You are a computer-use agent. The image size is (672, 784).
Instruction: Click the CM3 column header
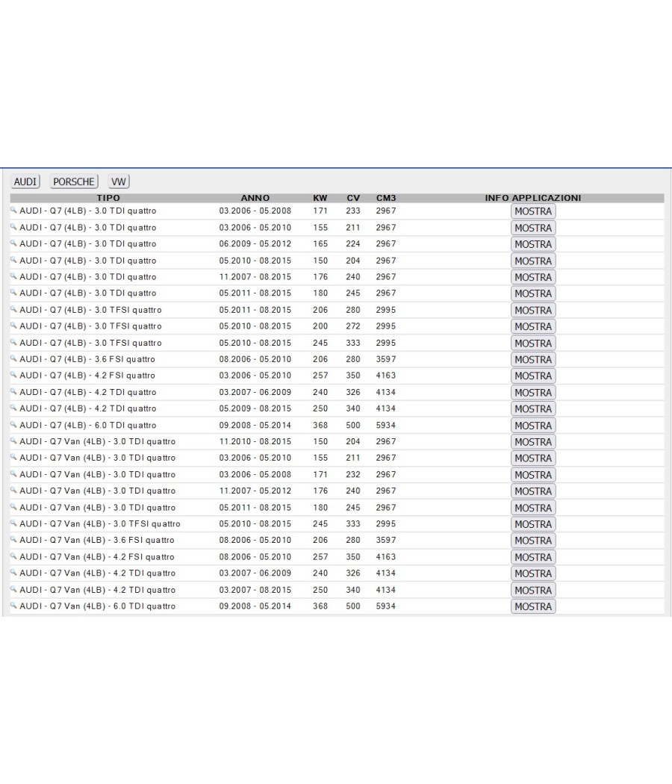386,198
